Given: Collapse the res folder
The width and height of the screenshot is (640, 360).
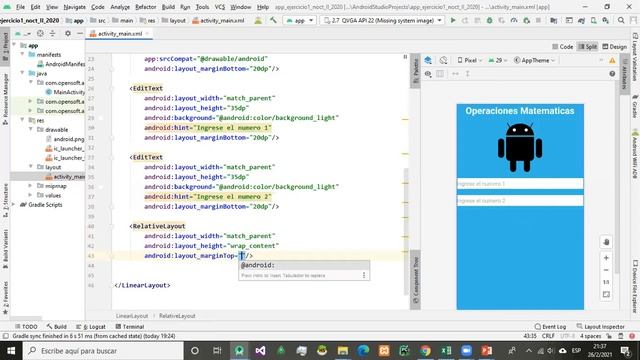Looking at the screenshot, I should click(23, 120).
